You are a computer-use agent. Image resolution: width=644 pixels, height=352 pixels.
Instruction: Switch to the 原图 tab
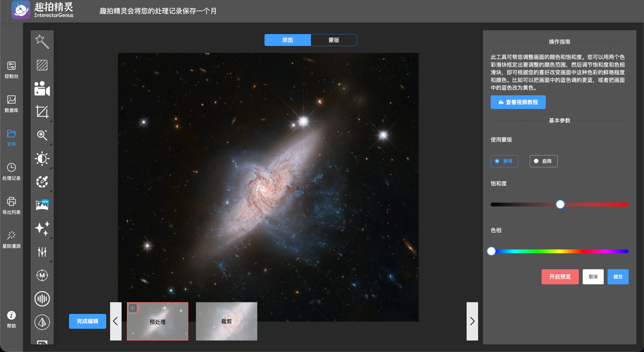coord(288,40)
